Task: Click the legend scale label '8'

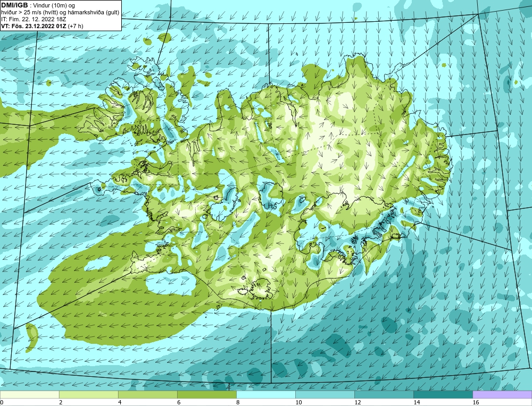Action: 238,402
